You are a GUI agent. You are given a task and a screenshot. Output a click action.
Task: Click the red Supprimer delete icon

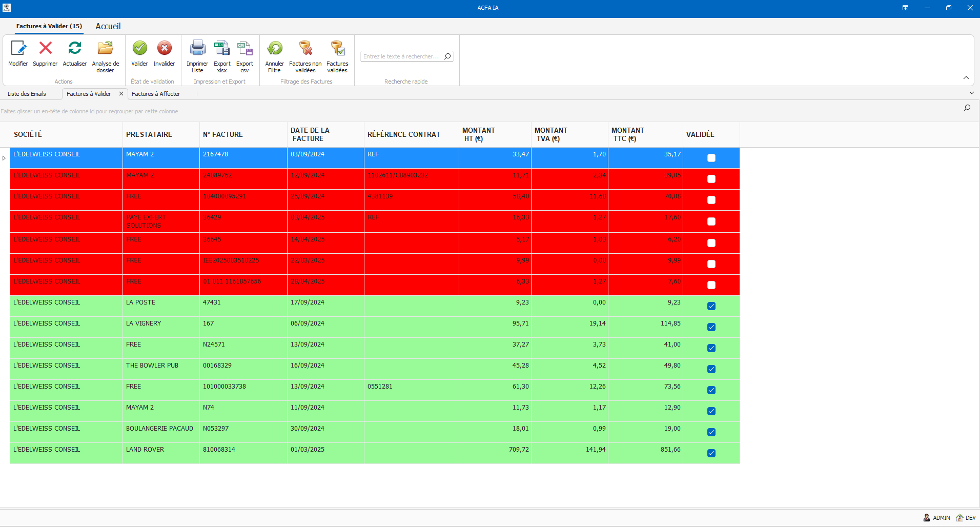coord(45,49)
